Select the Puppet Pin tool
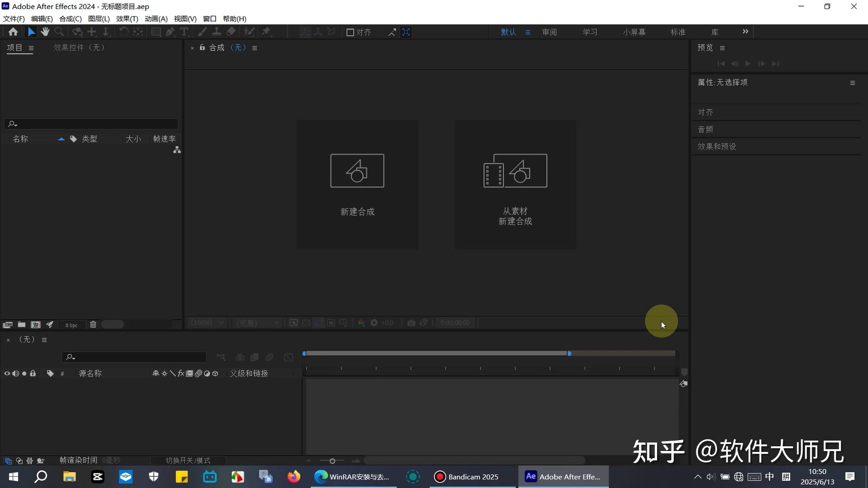The height and width of the screenshot is (488, 868). coord(266,31)
